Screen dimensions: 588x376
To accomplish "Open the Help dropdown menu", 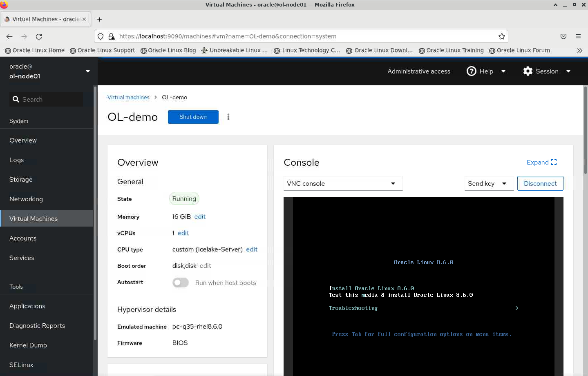I will pyautogui.click(x=503, y=71).
